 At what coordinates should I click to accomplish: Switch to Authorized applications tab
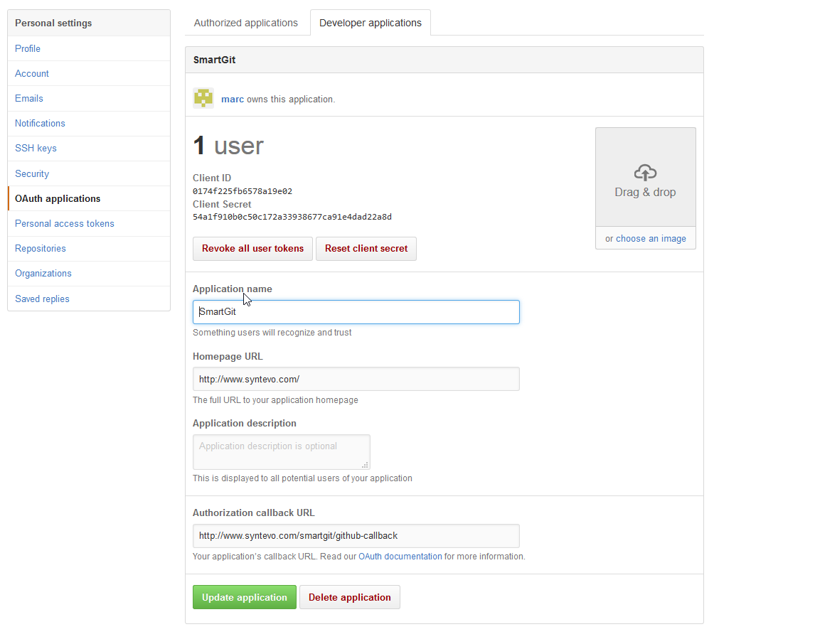pyautogui.click(x=246, y=23)
